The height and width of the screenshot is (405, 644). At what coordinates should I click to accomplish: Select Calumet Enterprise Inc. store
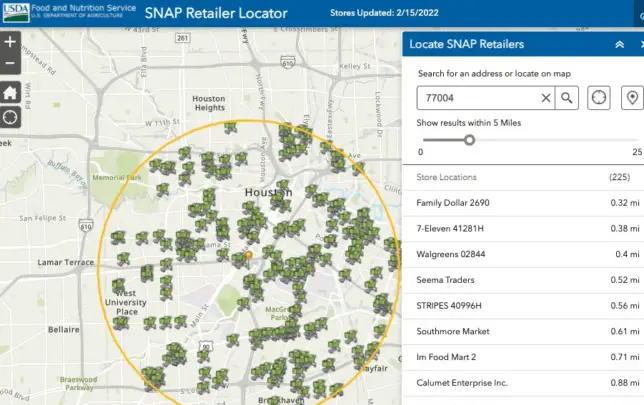pyautogui.click(x=523, y=383)
